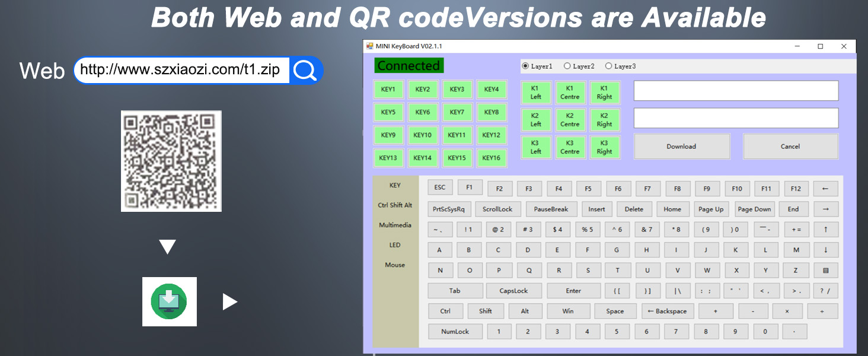Click the Insert key button
Screen dimensions: 868x356
(597, 209)
